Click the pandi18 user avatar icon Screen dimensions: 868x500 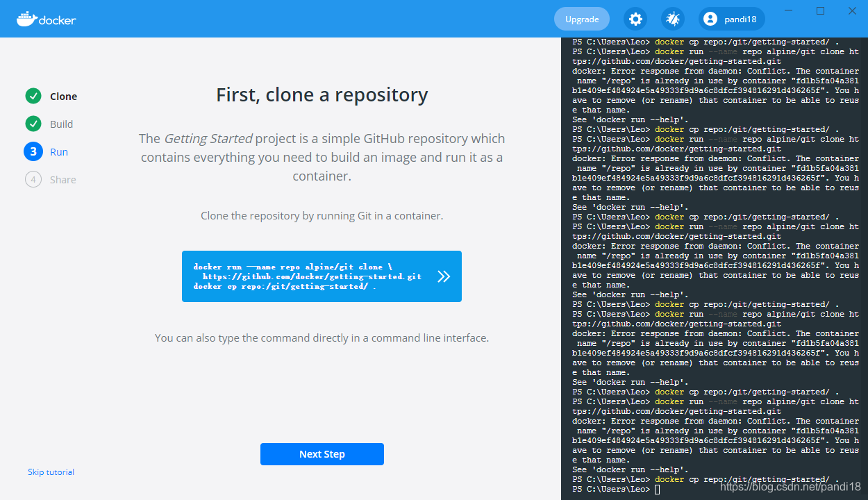[x=710, y=19]
